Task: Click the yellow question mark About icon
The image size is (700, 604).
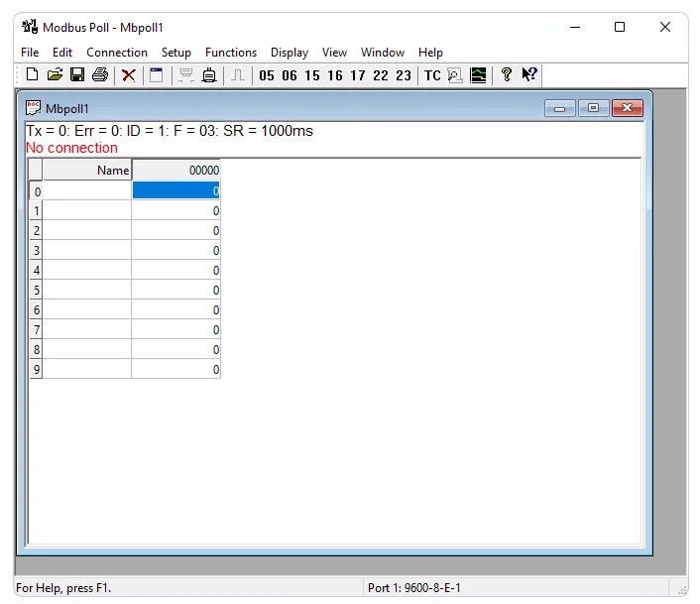Action: pos(506,74)
